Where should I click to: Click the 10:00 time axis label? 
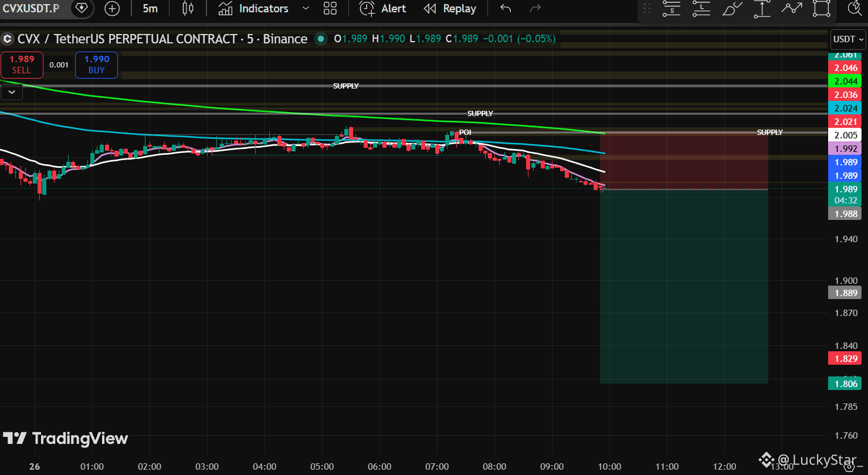click(609, 467)
